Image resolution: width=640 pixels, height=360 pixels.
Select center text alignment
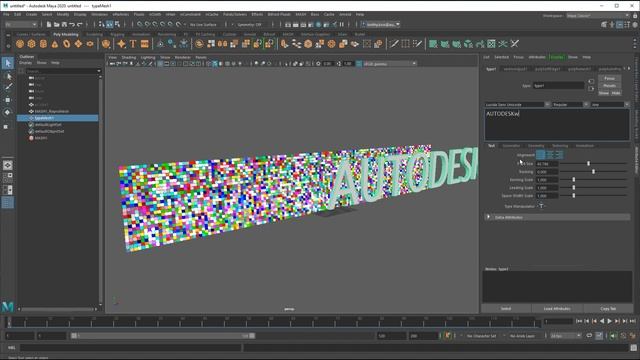point(550,155)
